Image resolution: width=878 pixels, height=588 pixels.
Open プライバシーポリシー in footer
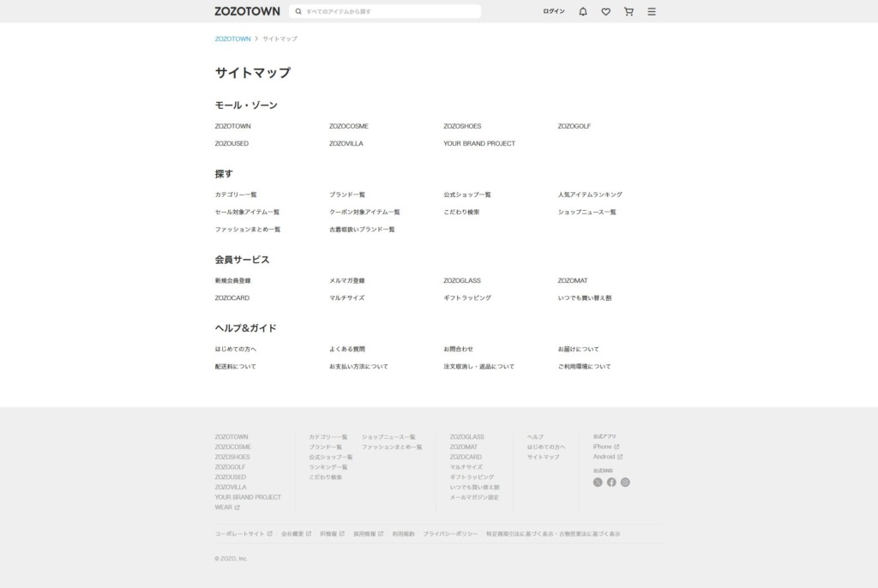click(x=449, y=534)
